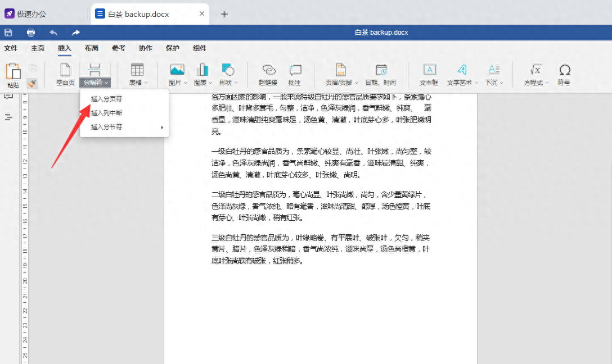Click the 表格 table icon
Image resolution: width=612 pixels, height=364 pixels.
pos(137,70)
